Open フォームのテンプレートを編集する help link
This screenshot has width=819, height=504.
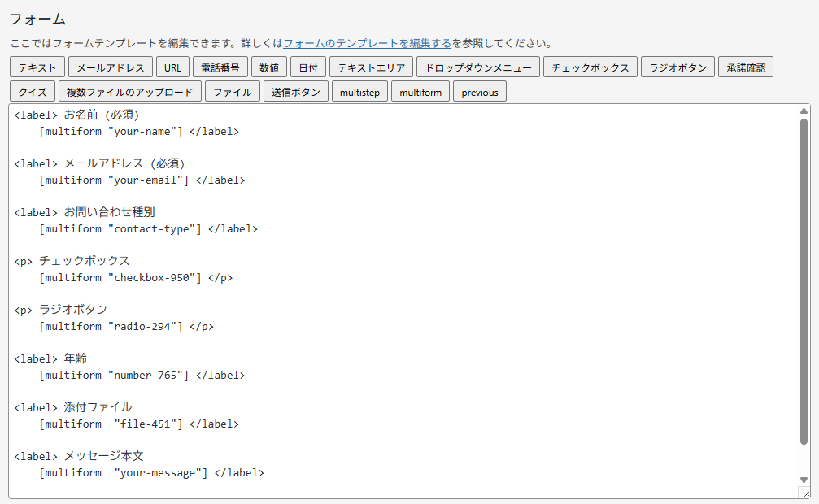tap(367, 43)
